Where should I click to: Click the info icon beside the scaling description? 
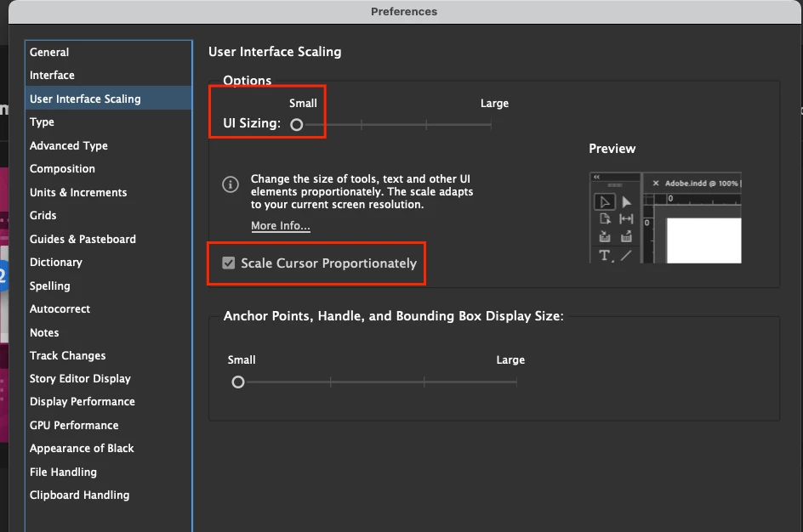click(x=231, y=184)
